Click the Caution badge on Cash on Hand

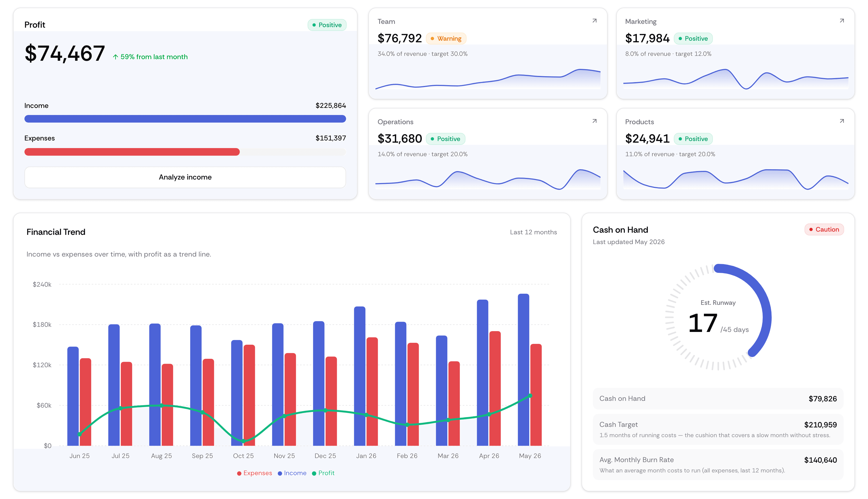[824, 229]
